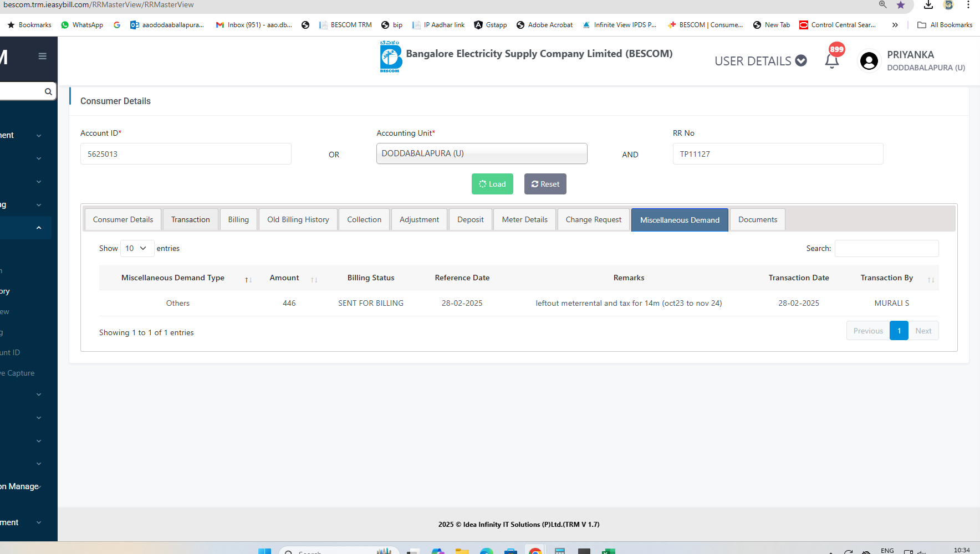Open the WhatsApp bookmark

pyautogui.click(x=82, y=25)
